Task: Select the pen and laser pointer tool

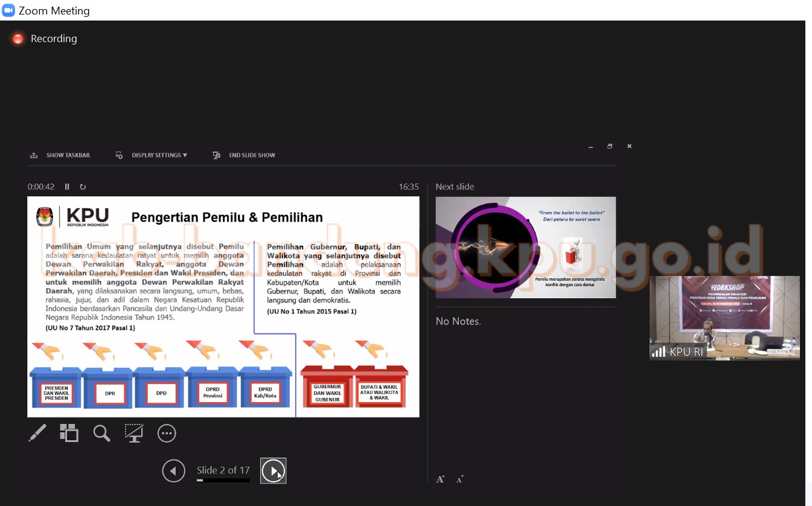Action: coord(37,433)
